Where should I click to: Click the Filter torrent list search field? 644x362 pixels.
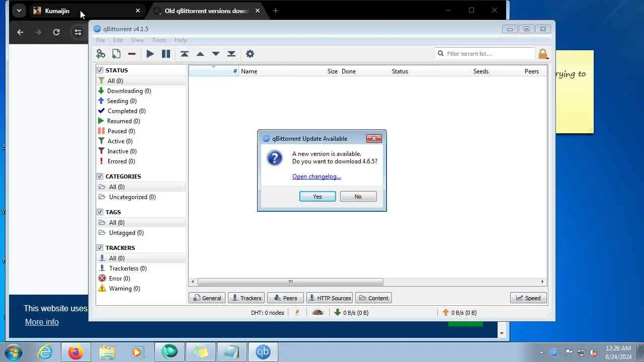(x=485, y=54)
